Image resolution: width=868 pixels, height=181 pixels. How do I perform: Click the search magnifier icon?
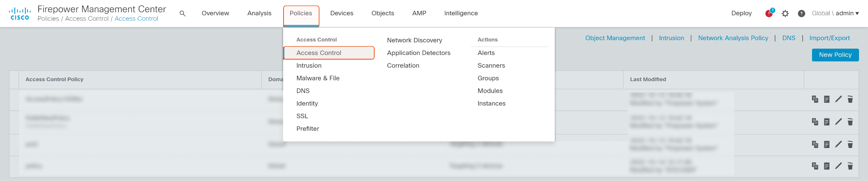pos(183,14)
